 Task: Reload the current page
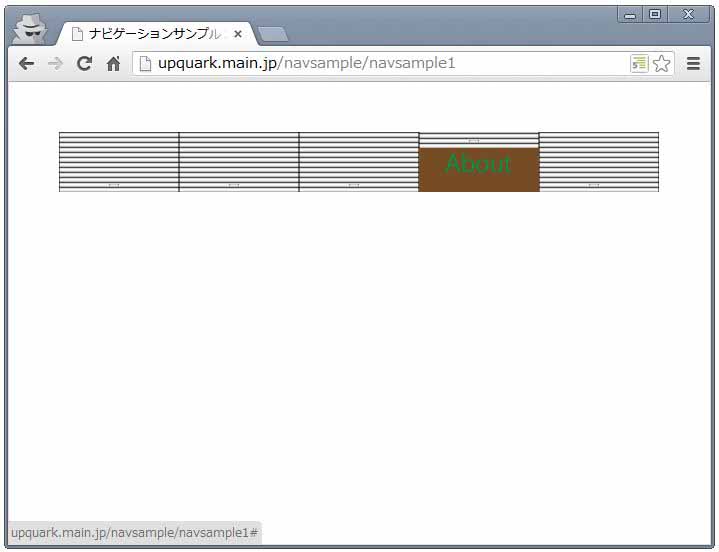(x=84, y=63)
